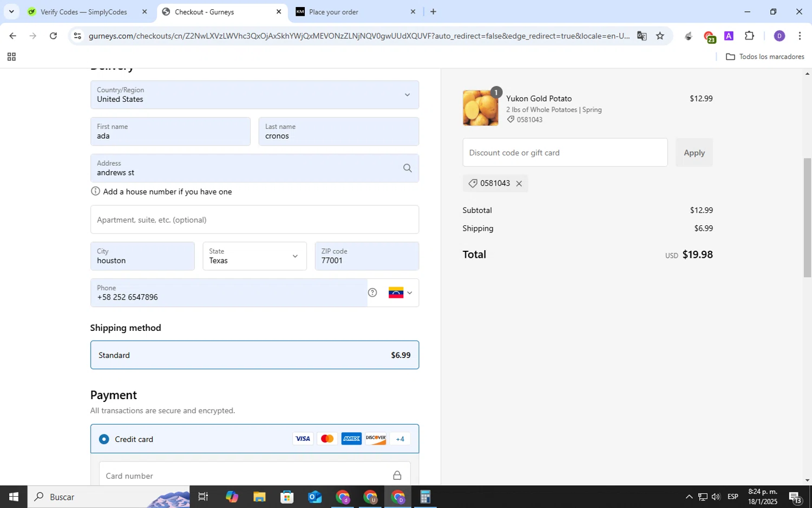Select the Credit card payment option

(x=104, y=439)
